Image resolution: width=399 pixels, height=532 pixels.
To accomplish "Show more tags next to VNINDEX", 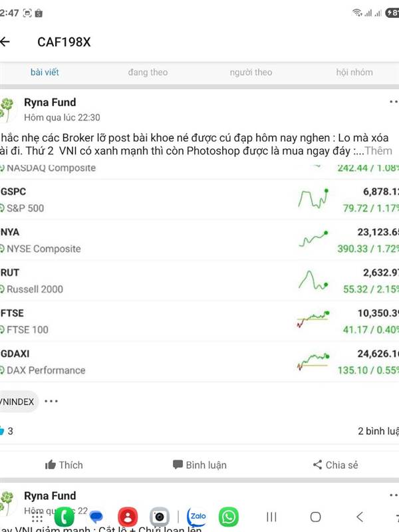I will click(x=51, y=402).
